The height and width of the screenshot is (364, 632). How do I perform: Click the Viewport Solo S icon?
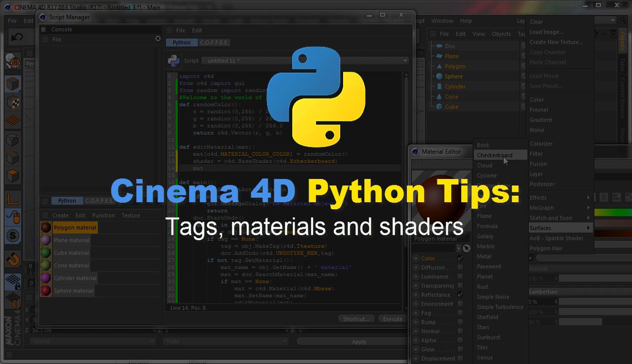(x=13, y=235)
